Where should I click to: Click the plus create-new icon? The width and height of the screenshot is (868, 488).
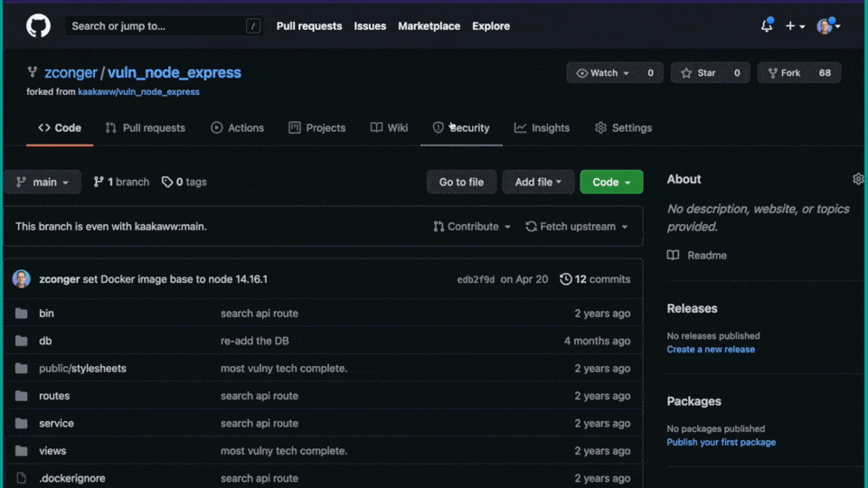tap(791, 26)
